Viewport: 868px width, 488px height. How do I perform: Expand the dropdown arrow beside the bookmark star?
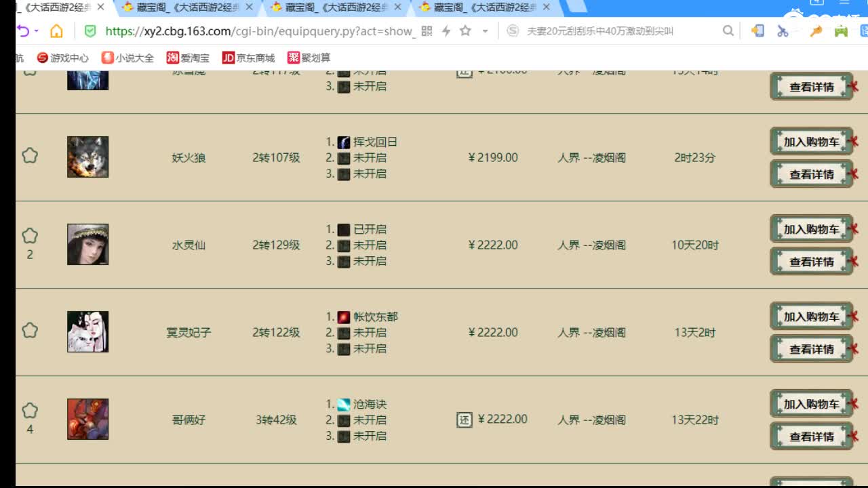[485, 31]
